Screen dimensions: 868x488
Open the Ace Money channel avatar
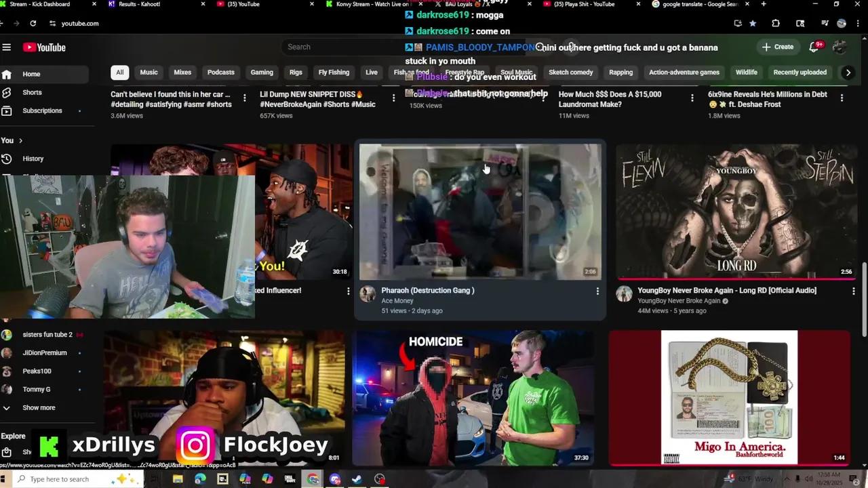pyautogui.click(x=368, y=293)
